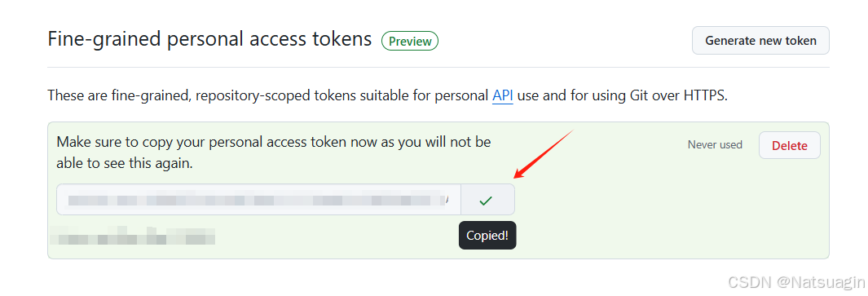This screenshot has height=296, width=868.
Task: Select the blurred access token field
Action: coord(258,200)
